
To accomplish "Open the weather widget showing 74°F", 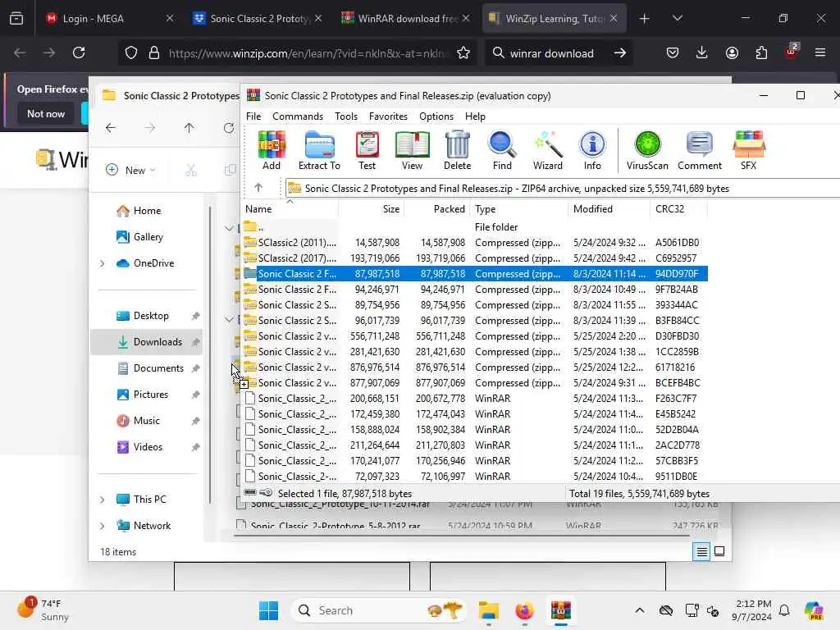I will point(44,610).
